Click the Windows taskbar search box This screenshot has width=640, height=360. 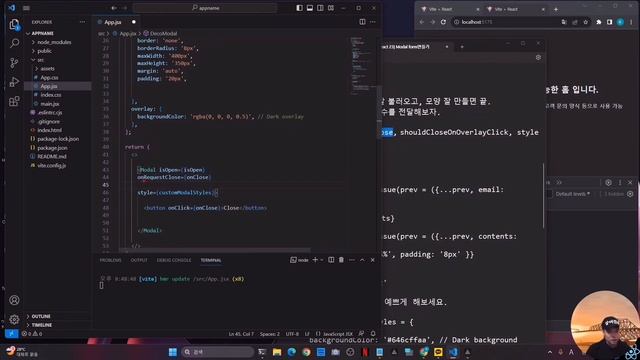[218, 352]
